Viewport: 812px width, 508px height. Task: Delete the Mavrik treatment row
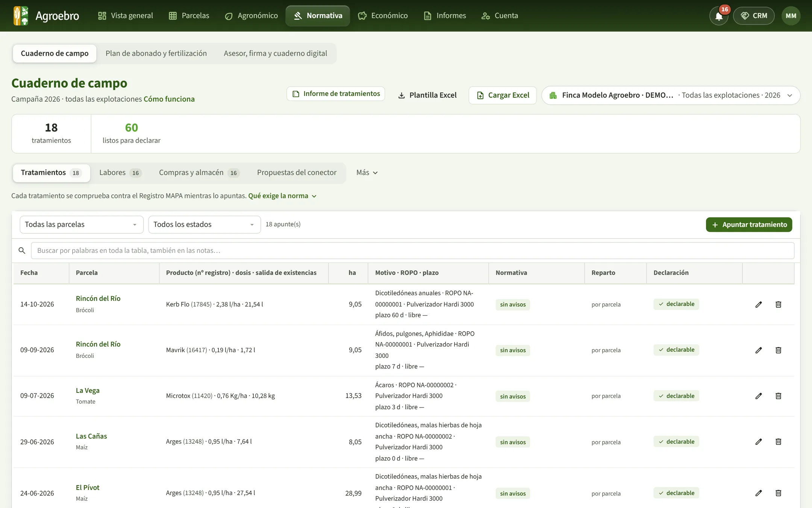pyautogui.click(x=779, y=350)
